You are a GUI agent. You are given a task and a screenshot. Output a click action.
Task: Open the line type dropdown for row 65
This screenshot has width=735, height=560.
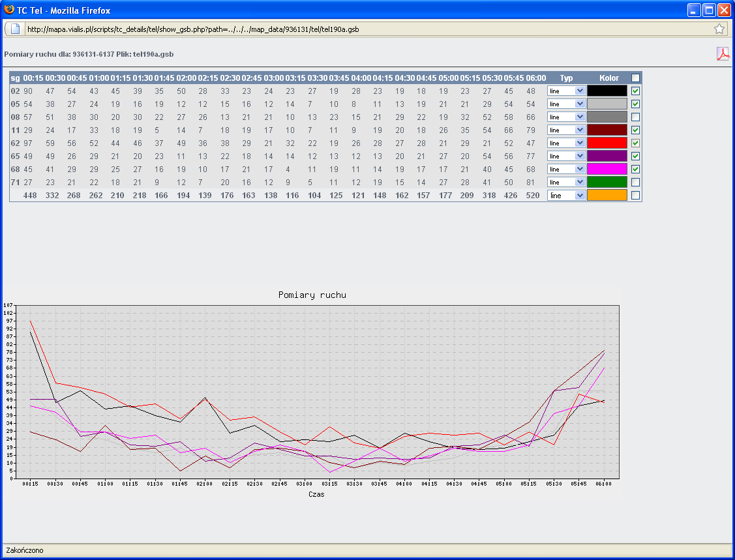[x=566, y=156]
